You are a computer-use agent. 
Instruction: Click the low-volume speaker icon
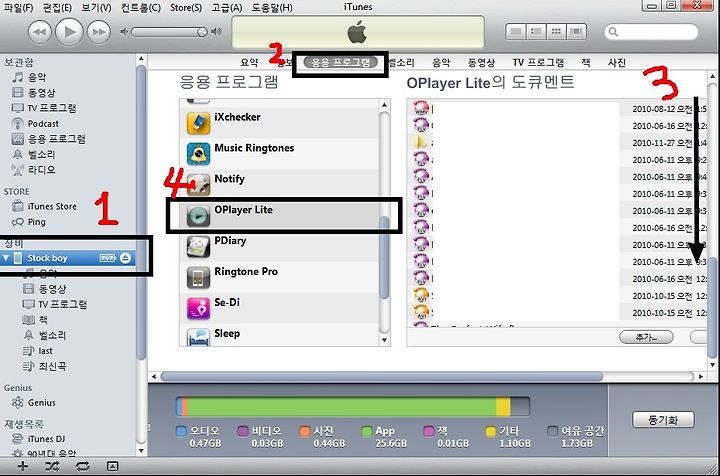point(124,32)
